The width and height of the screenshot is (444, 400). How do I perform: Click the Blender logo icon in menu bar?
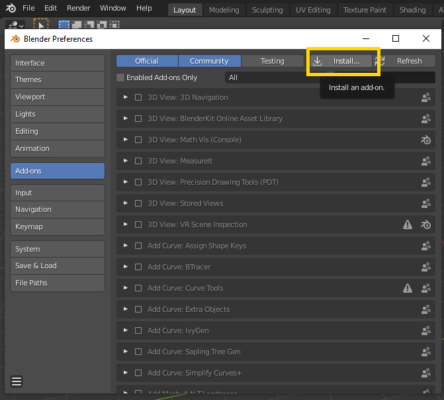pyautogui.click(x=11, y=8)
